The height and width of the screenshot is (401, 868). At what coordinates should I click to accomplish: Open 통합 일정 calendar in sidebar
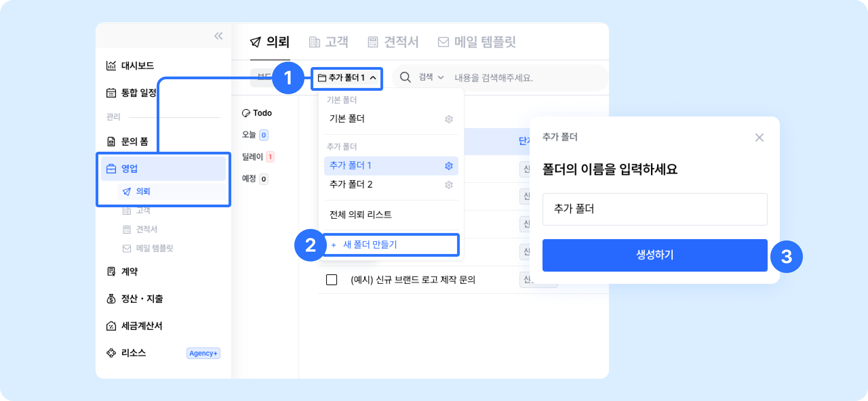[132, 92]
